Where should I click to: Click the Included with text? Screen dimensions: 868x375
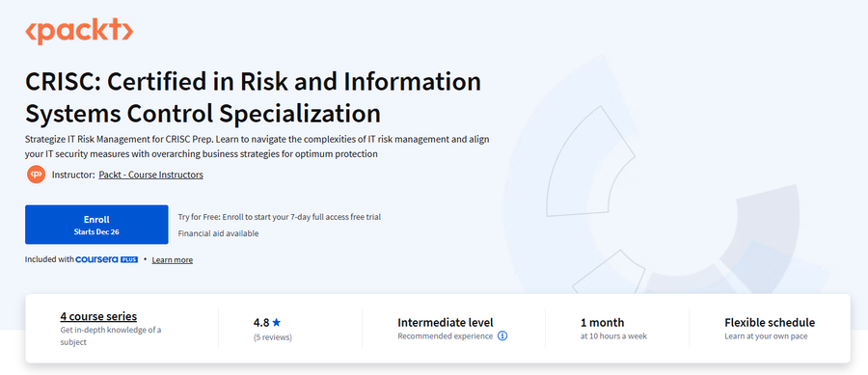click(49, 259)
